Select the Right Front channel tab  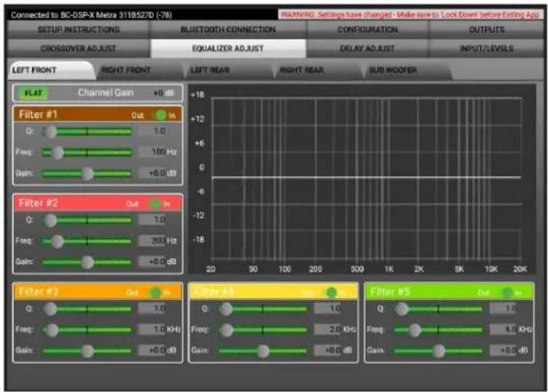tap(139, 70)
